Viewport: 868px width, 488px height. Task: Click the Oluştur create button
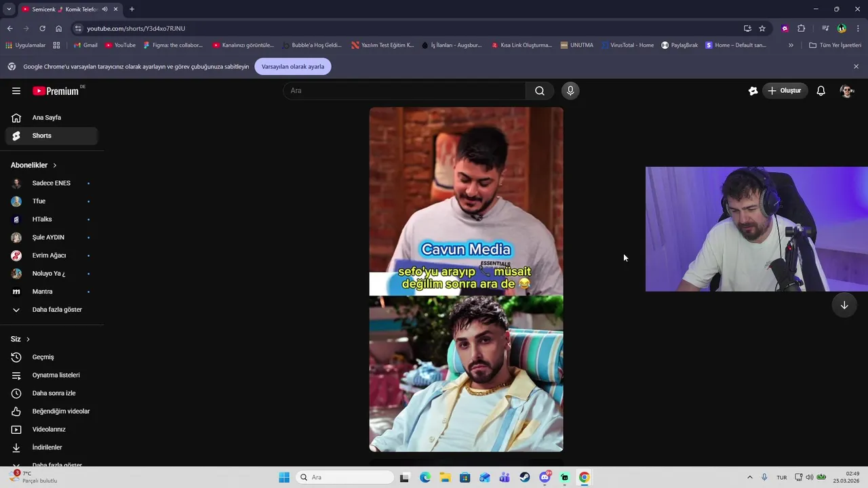coord(785,91)
